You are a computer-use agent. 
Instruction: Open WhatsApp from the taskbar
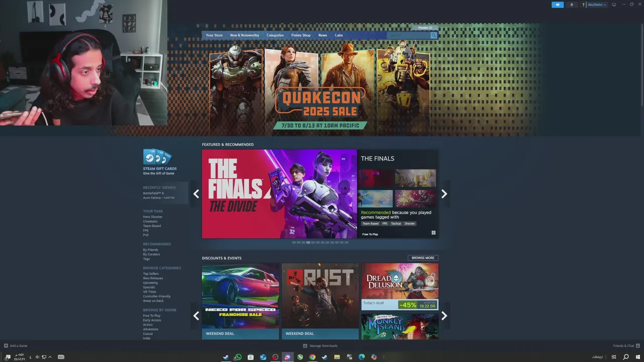(238, 357)
